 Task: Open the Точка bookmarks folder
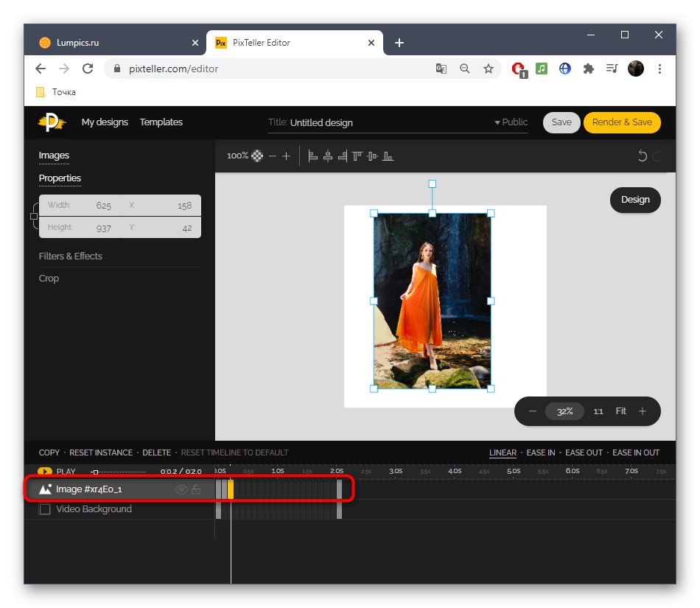click(x=56, y=91)
